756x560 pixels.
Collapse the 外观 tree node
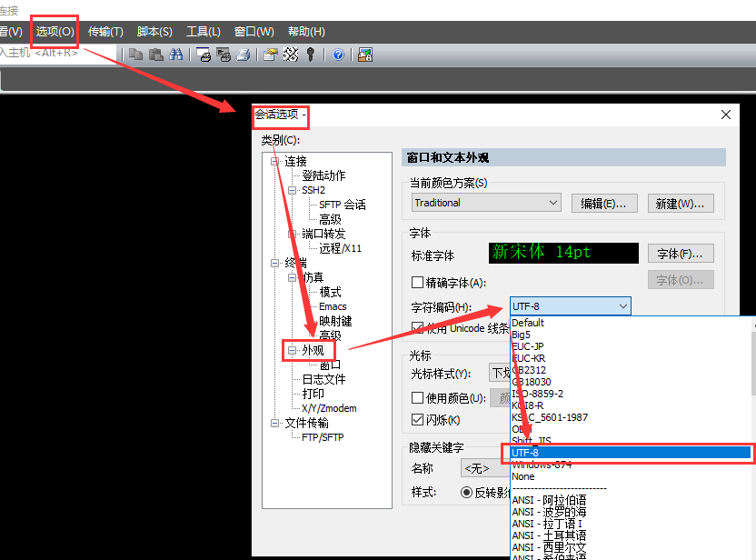tap(292, 350)
